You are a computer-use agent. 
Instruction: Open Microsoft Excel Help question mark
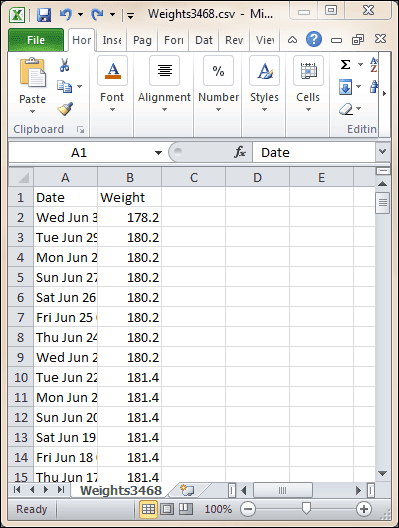(314, 39)
